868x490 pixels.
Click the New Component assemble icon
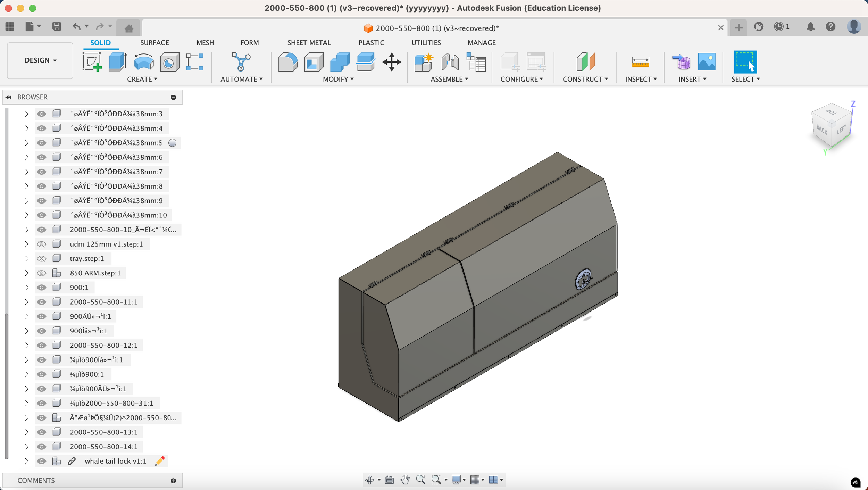point(423,62)
